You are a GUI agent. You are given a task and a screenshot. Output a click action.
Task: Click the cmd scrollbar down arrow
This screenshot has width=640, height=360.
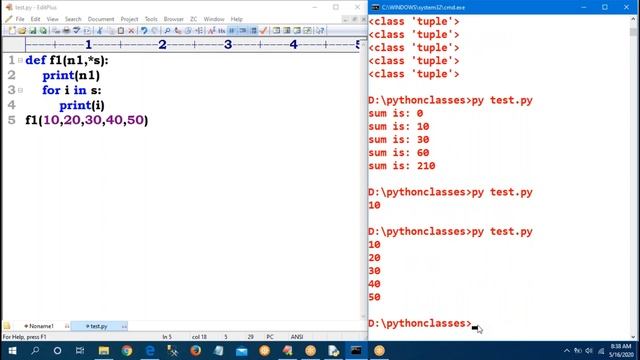633,337
